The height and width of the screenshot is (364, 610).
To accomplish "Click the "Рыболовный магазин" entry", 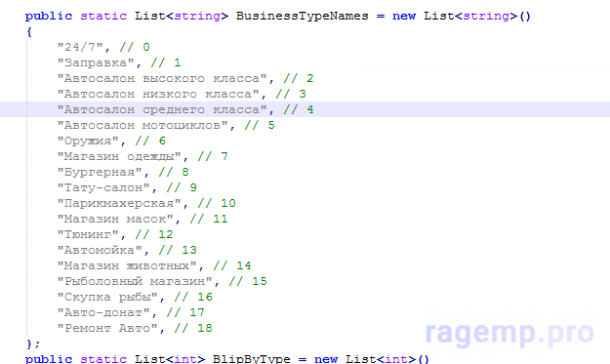I will (135, 281).
